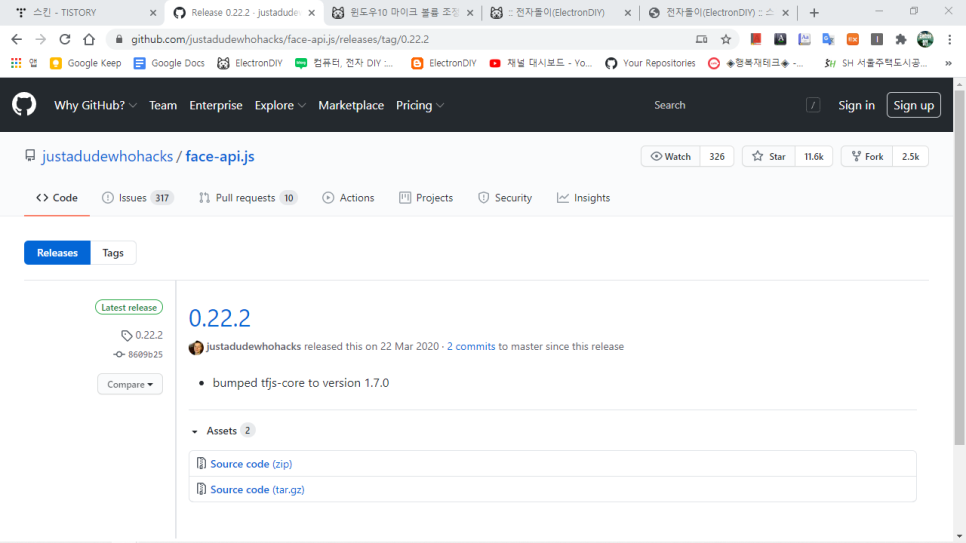This screenshot has height=543, width=966.
Task: Star the face-api.js repository
Action: coord(769,157)
